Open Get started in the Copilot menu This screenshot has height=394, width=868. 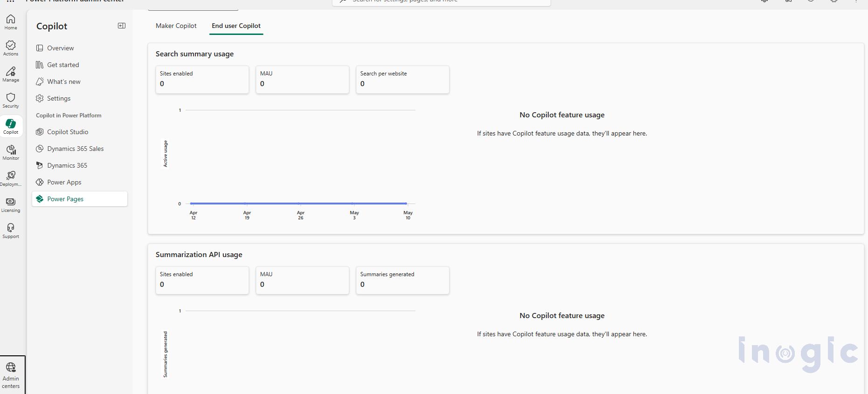[x=80, y=65]
